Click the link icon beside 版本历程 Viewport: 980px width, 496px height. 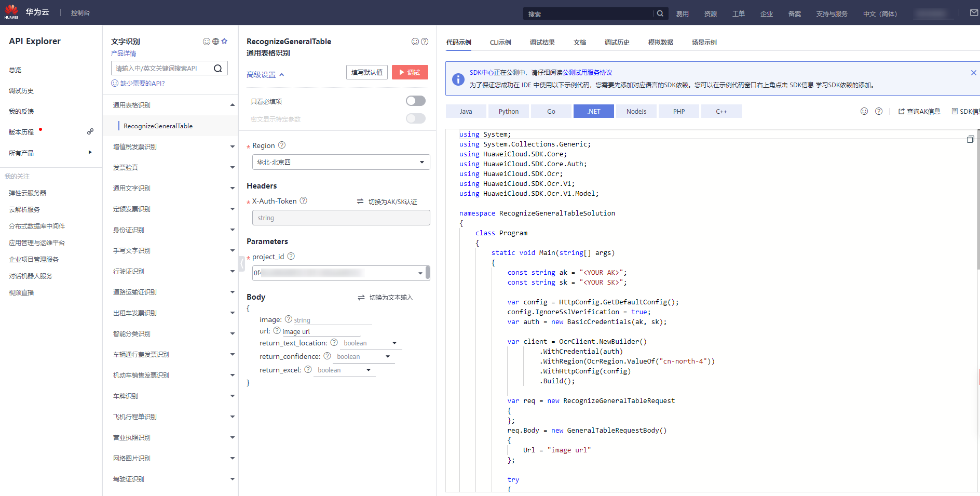point(90,131)
